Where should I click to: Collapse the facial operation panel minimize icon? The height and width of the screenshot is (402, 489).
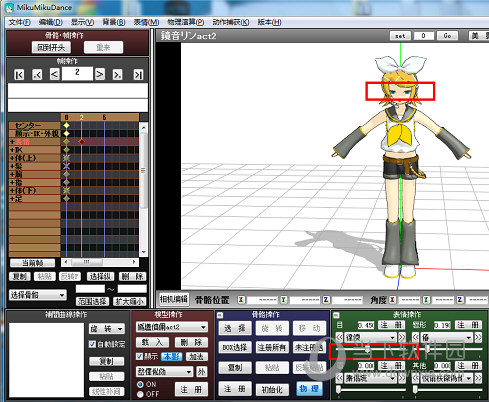337,315
